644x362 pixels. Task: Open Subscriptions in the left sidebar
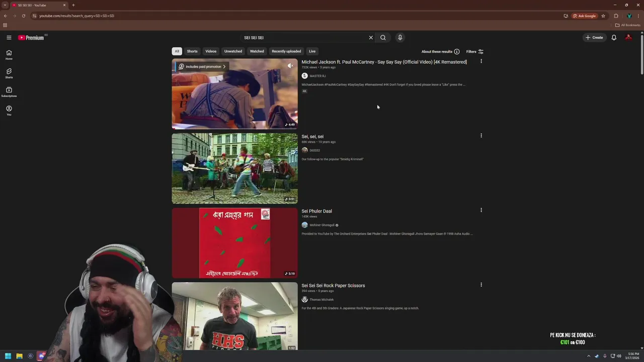(9, 92)
